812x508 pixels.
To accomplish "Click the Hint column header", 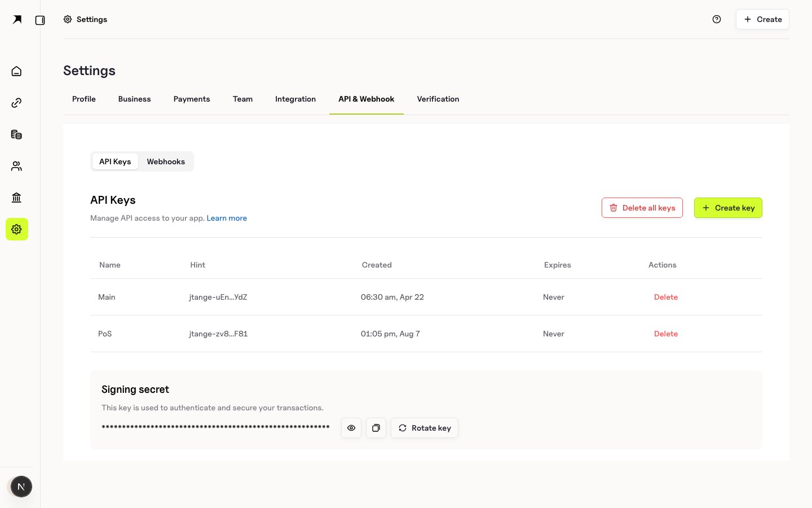I will pyautogui.click(x=198, y=265).
